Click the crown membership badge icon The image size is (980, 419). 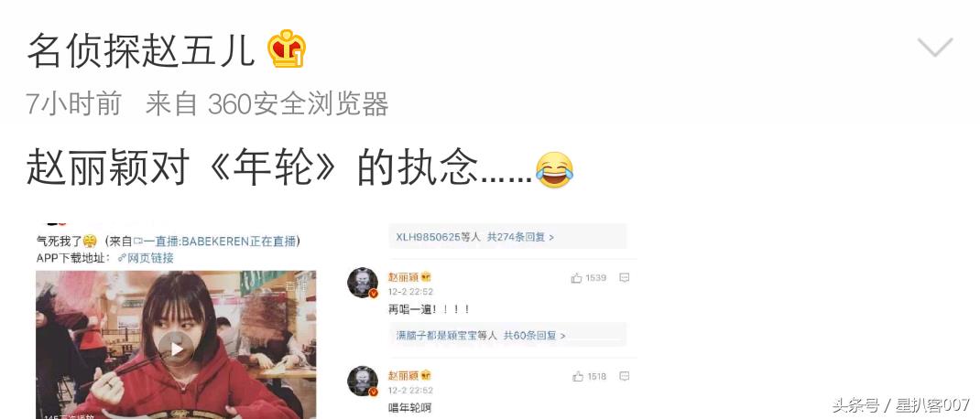point(287,48)
